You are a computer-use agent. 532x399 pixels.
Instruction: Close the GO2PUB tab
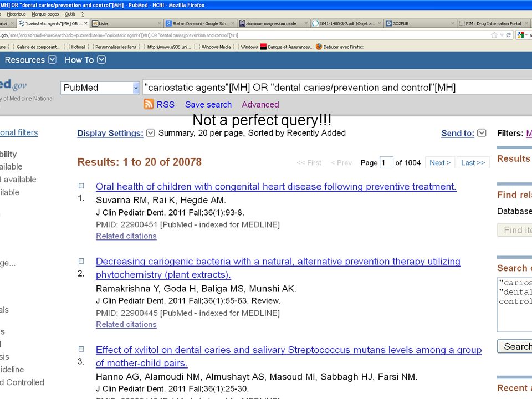click(453, 23)
